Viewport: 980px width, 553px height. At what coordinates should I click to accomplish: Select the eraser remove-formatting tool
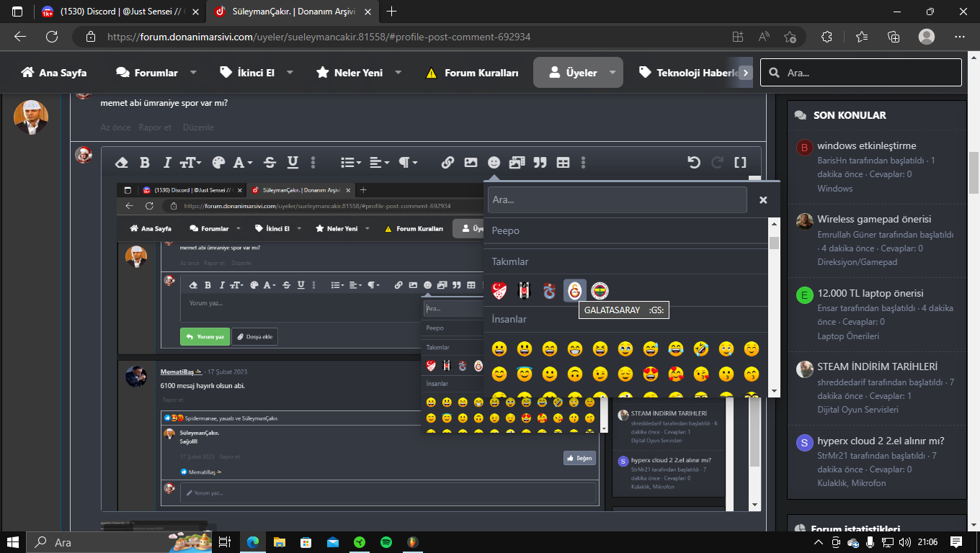[122, 163]
